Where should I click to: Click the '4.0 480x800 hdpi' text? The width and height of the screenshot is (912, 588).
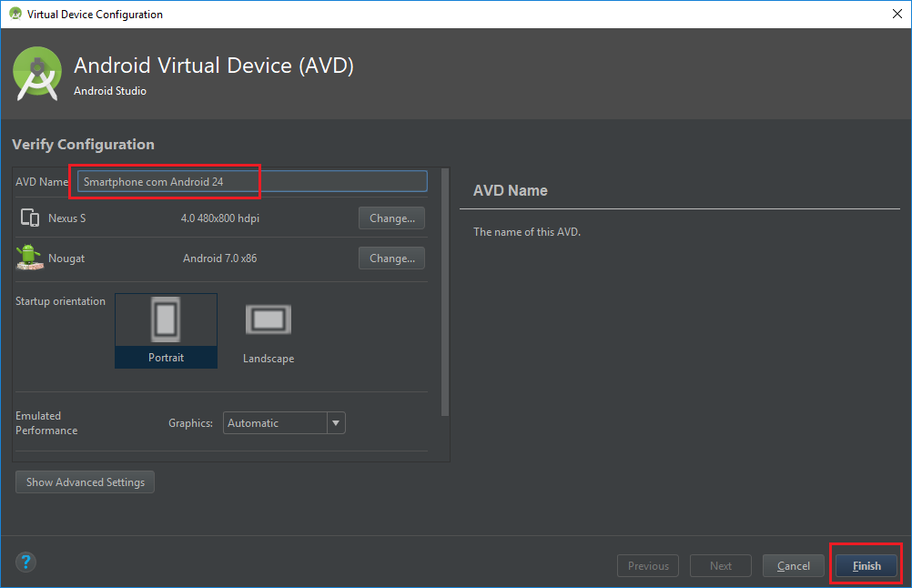tap(220, 218)
